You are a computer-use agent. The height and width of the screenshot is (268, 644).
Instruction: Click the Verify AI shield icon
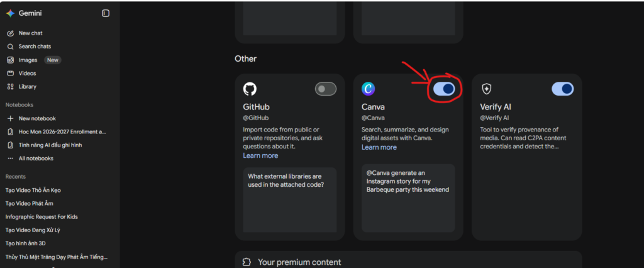[x=487, y=89]
